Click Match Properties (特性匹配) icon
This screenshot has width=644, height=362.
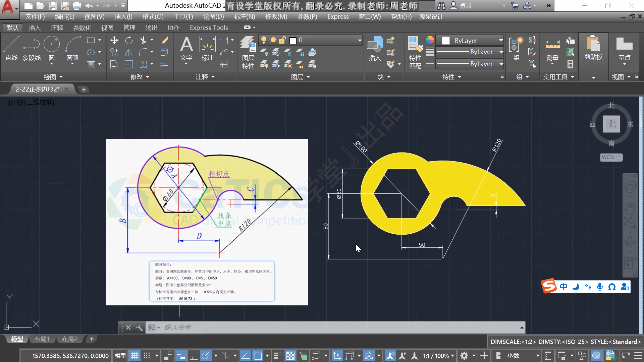pyautogui.click(x=415, y=52)
